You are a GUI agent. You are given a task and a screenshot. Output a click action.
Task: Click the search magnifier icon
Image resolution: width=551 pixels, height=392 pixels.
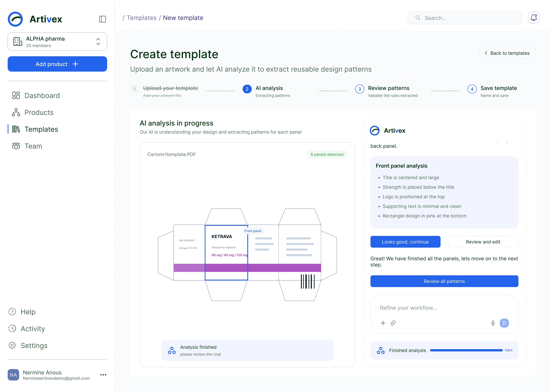coord(418,18)
